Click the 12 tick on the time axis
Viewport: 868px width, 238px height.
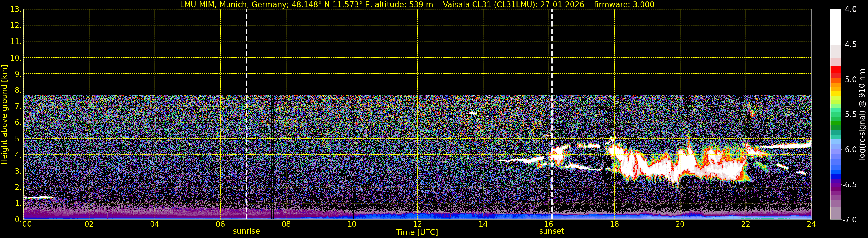pyautogui.click(x=417, y=224)
